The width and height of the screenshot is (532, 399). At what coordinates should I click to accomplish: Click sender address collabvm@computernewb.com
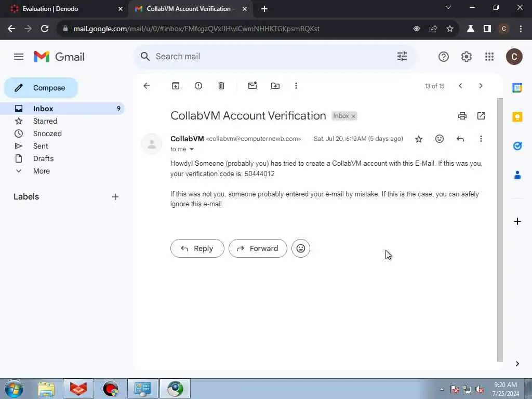[x=254, y=139]
